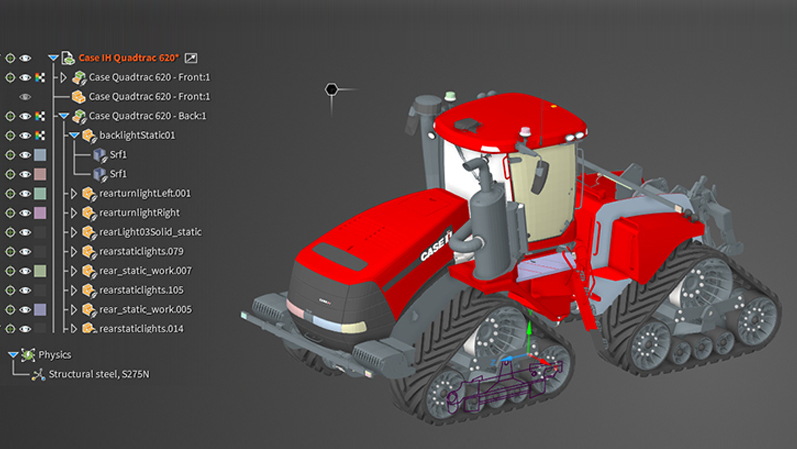This screenshot has height=449, width=797.
Task: Click the Physics folder icon
Action: point(28,355)
